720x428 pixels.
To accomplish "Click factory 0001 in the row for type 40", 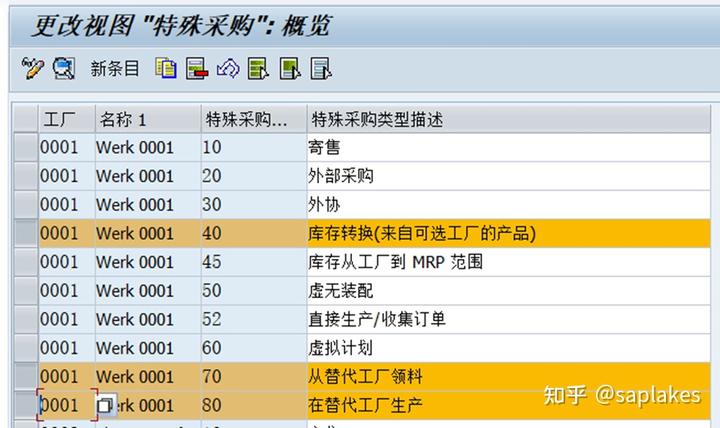I will point(67,233).
